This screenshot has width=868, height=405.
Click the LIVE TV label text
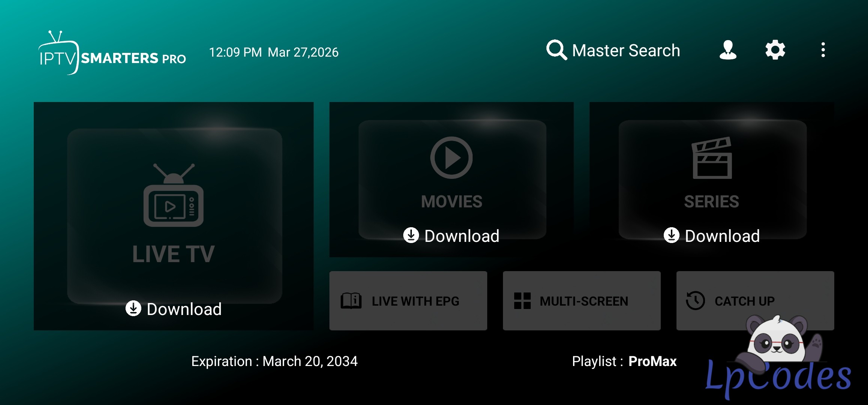click(x=174, y=254)
